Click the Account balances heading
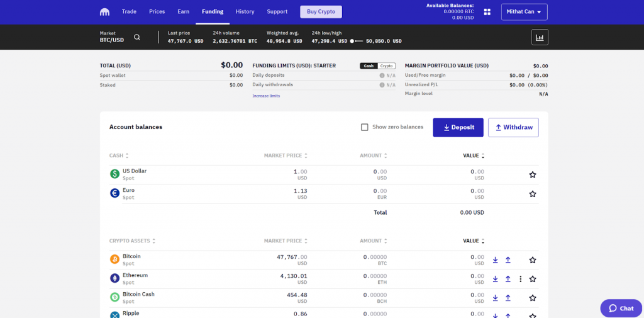Screen dimensions: 644x318 pos(136,127)
